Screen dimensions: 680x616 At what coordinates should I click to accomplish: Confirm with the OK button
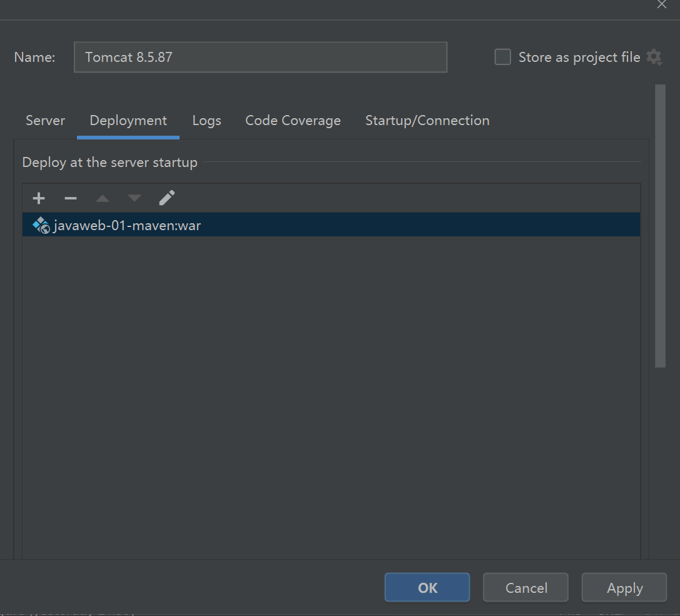(x=427, y=587)
